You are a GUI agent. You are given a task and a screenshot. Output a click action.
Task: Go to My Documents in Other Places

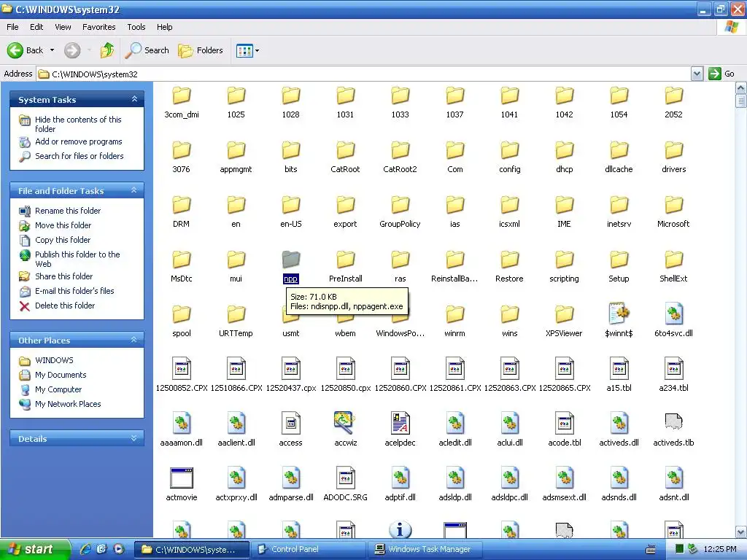pyautogui.click(x=61, y=376)
